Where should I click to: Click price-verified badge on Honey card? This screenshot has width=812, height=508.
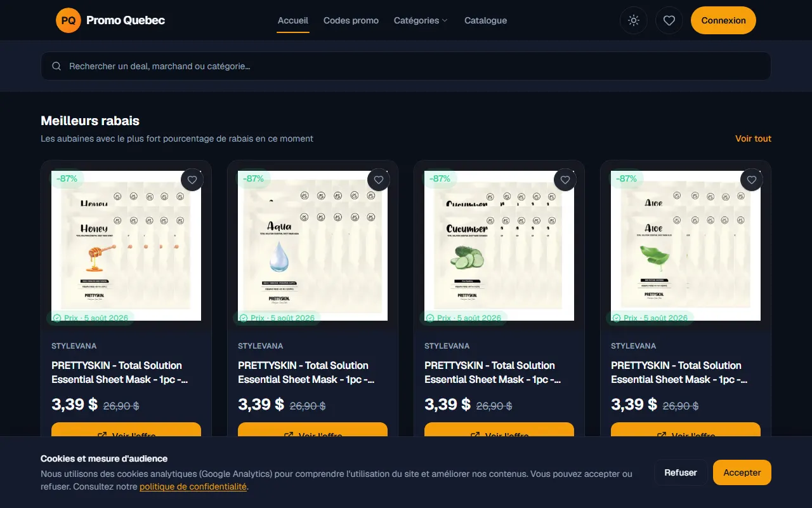tap(90, 318)
